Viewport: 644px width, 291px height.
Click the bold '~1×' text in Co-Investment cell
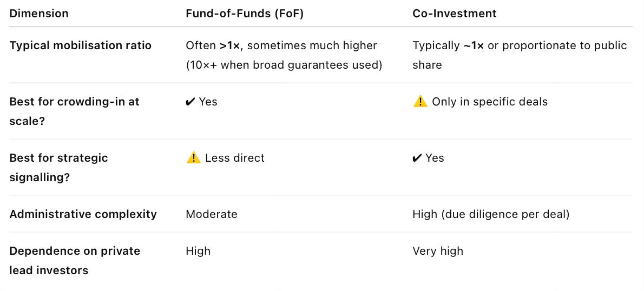coord(474,45)
